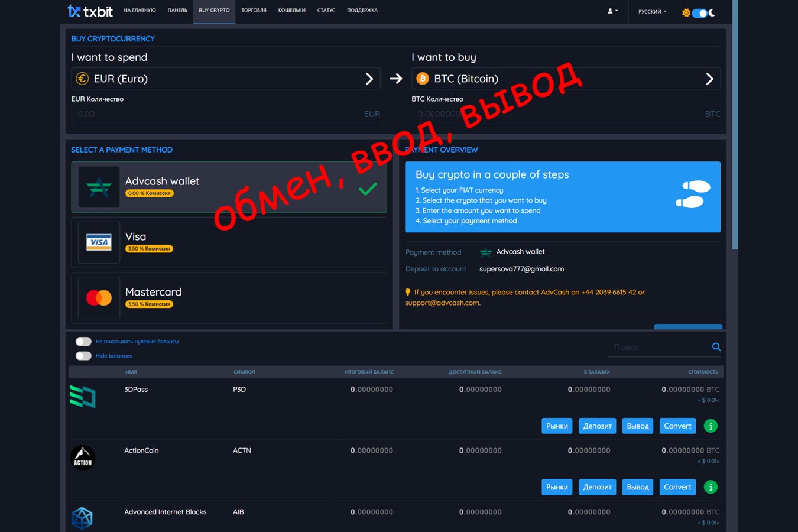
Task: Toggle the light/dark theme switch
Action: 699,13
